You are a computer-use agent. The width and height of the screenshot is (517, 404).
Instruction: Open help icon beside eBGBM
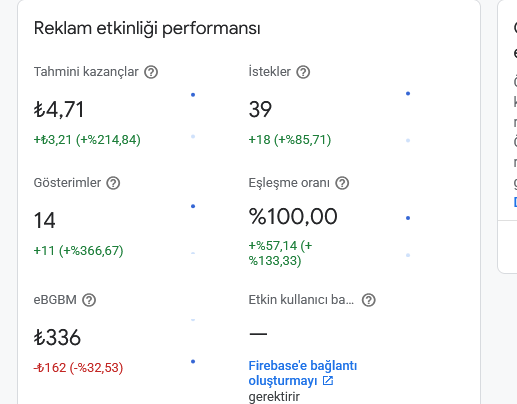point(89,300)
